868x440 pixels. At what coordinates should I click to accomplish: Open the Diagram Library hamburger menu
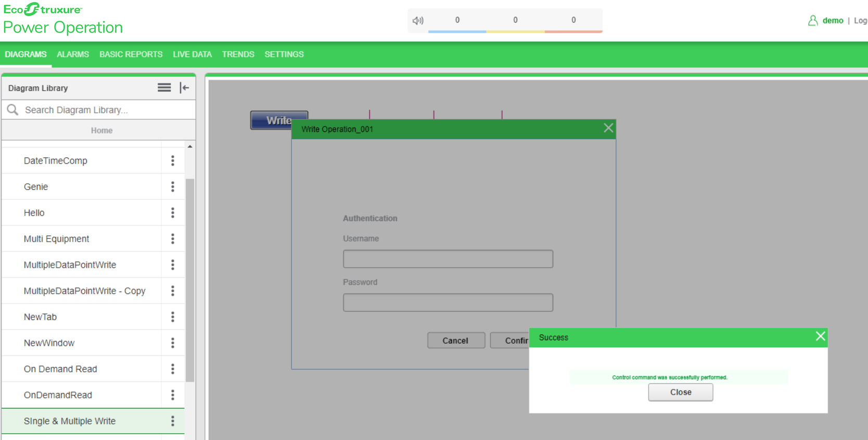point(164,88)
